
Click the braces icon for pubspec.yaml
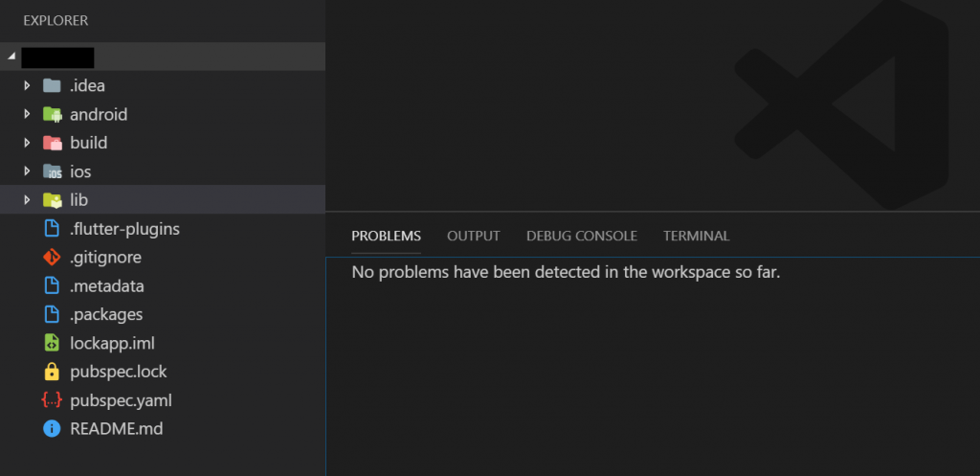coord(52,400)
